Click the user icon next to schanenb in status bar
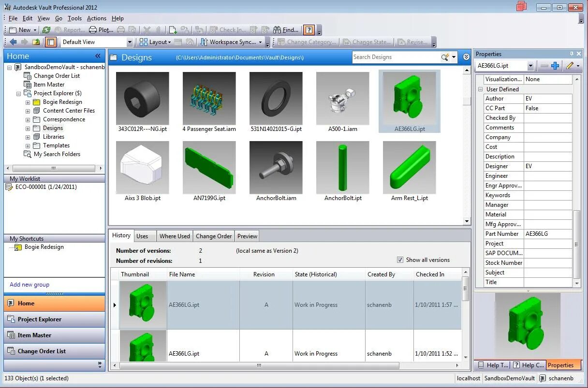 point(543,378)
